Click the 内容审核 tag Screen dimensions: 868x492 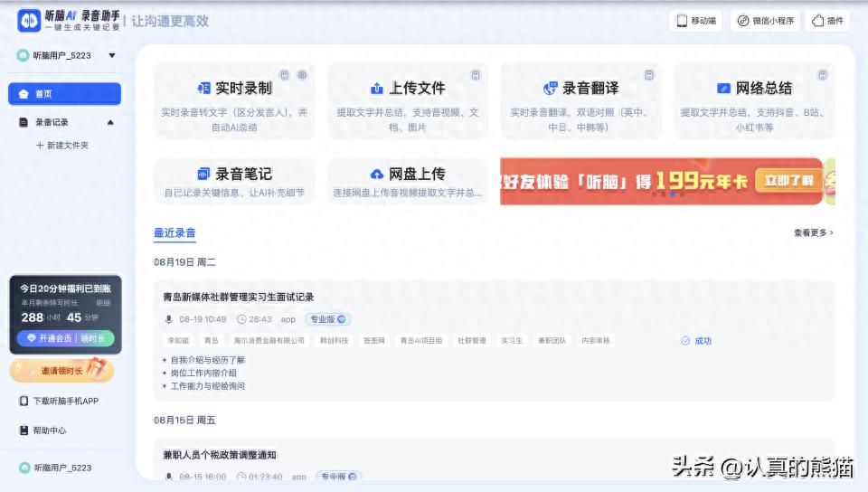pos(596,341)
